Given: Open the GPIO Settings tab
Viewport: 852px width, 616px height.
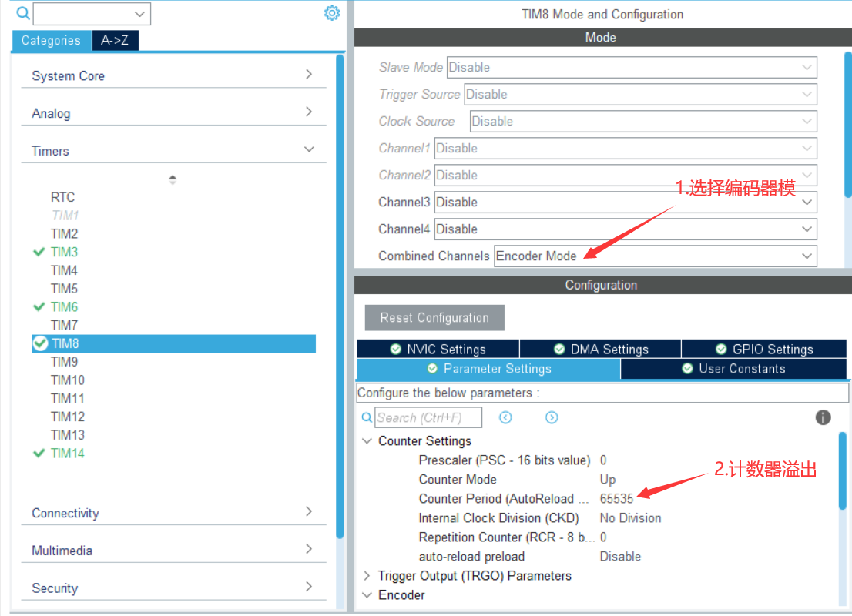Looking at the screenshot, I should tap(764, 349).
